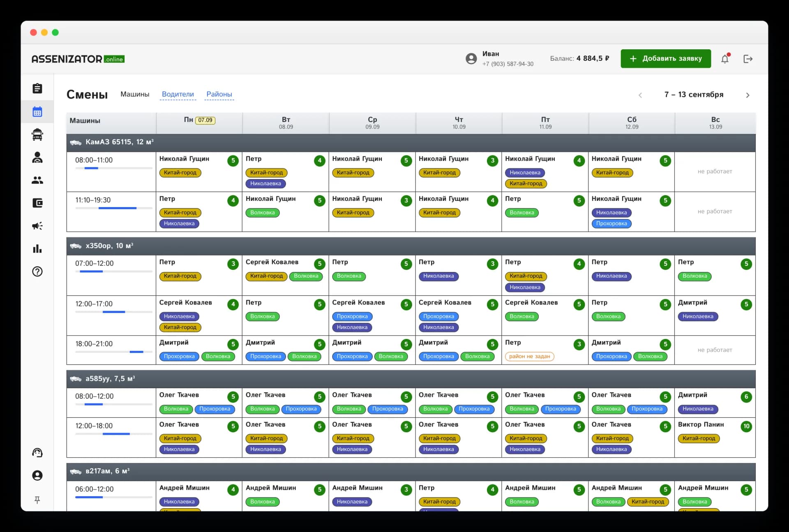Select the Виктор Панин shift cell on Sunday
This screenshot has height=532, width=789.
point(715,438)
